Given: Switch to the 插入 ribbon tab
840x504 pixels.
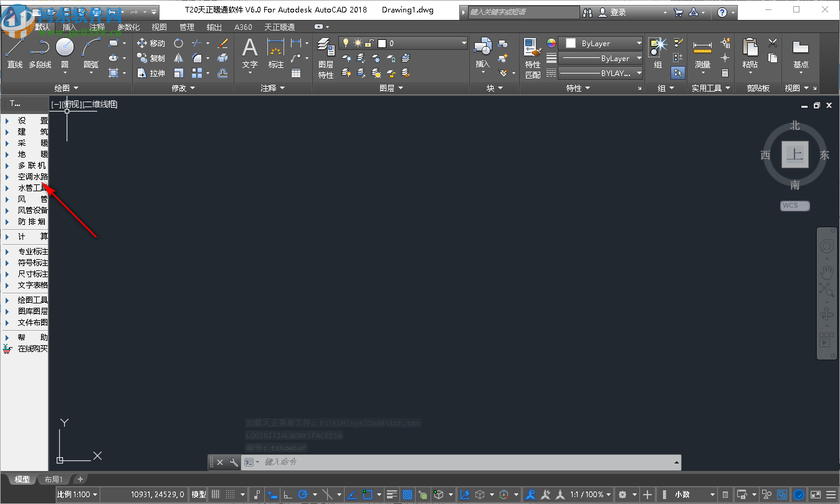Looking at the screenshot, I should (x=70, y=27).
